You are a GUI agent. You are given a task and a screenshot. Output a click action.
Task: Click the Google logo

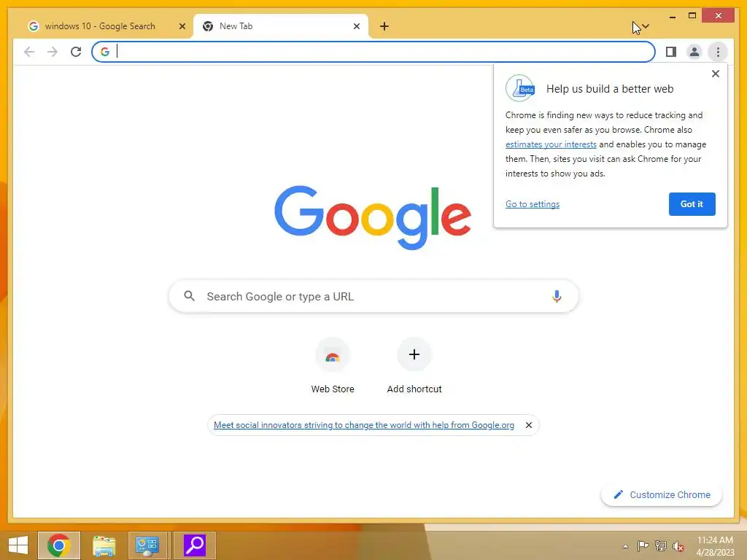[x=373, y=217]
